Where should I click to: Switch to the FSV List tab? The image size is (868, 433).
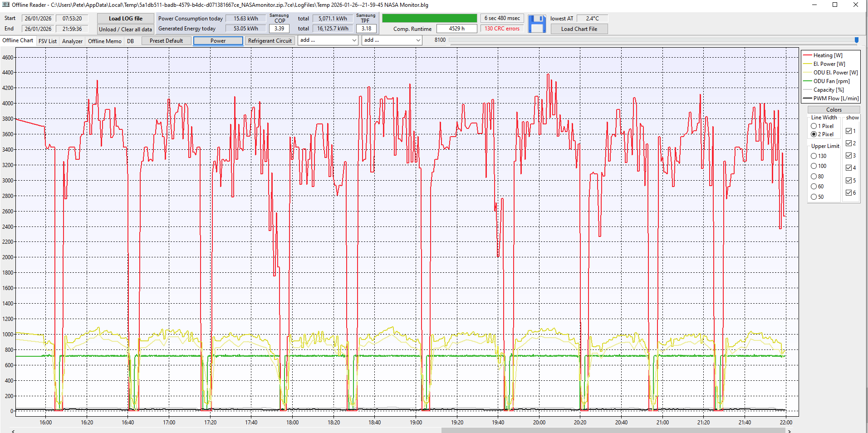(x=48, y=41)
